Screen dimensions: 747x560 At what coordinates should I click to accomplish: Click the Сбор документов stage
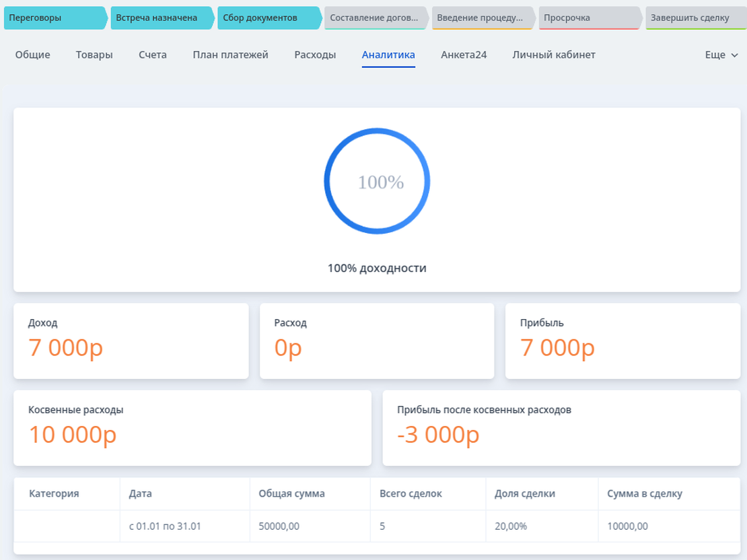267,18
